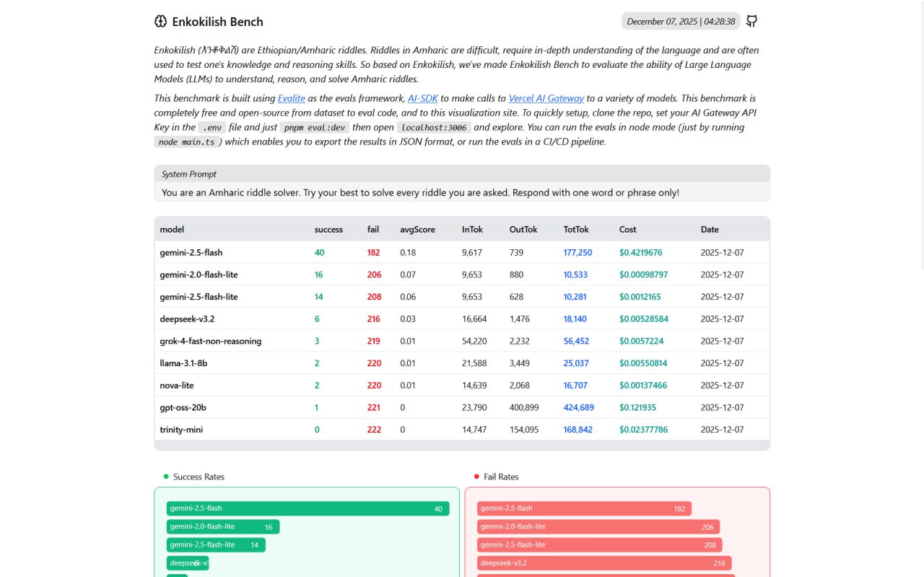Follow the Vercel AI Gateway link
The height and width of the screenshot is (577, 924).
546,98
